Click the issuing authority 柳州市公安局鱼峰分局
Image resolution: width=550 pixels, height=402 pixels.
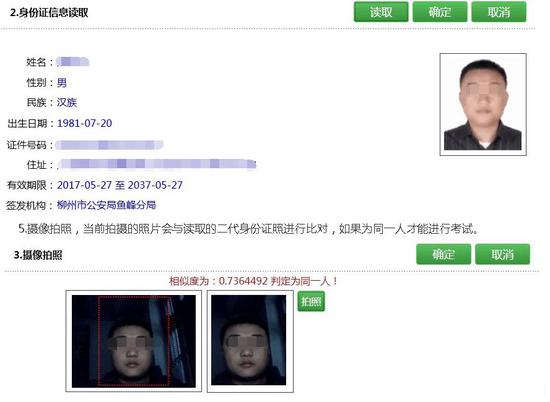tap(106, 205)
